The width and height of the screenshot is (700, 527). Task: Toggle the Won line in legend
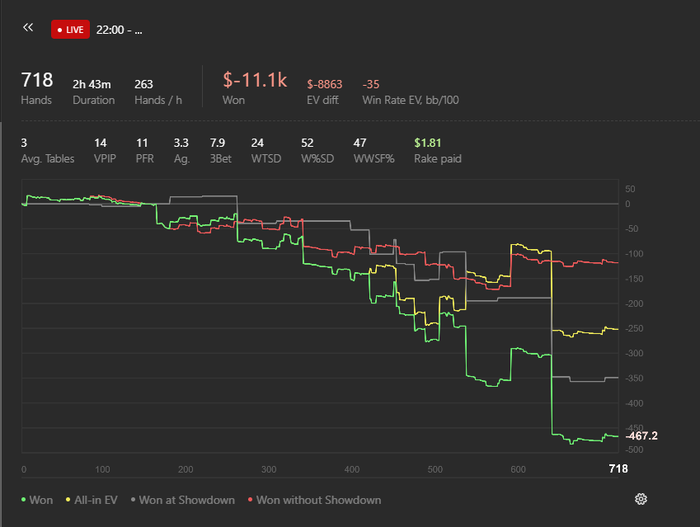click(x=37, y=500)
